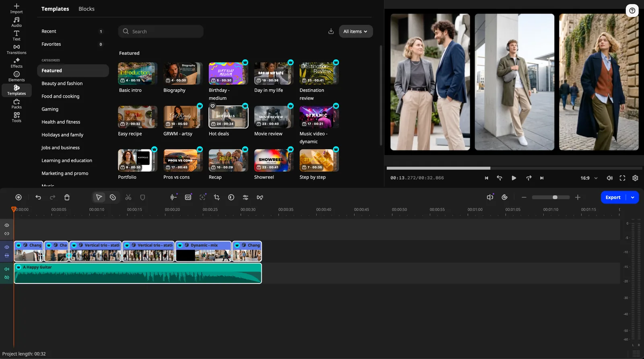Enter fullscreen preview mode
Screen dimensions: 644x359
(x=622, y=178)
